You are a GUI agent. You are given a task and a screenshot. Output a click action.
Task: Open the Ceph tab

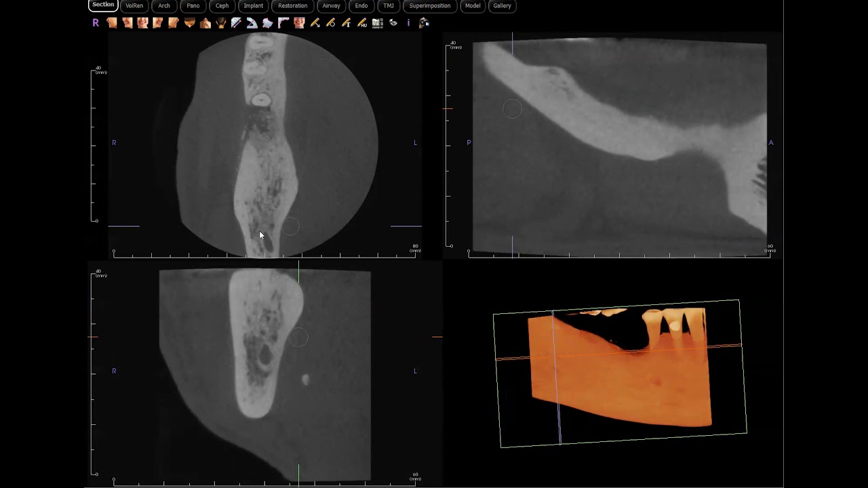pos(222,5)
